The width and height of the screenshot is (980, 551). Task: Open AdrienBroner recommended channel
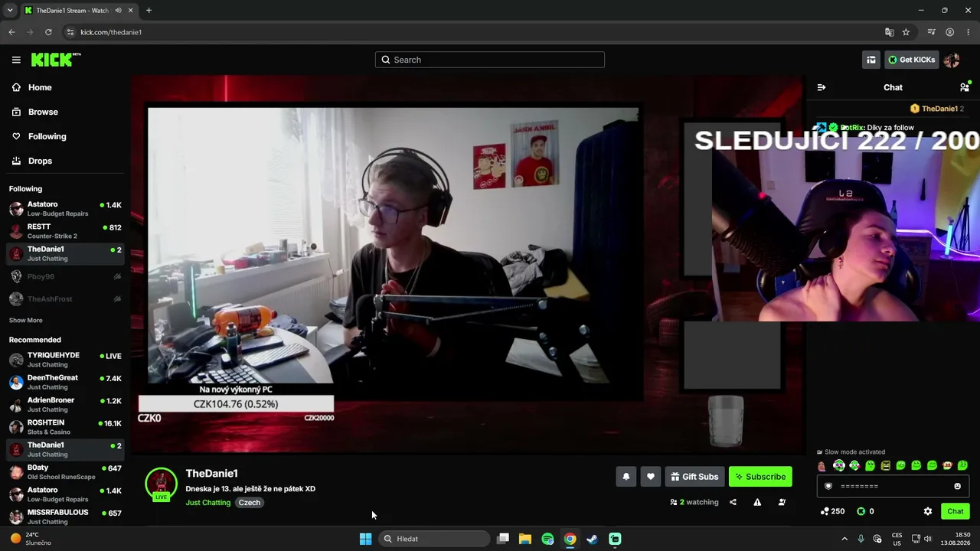click(64, 404)
